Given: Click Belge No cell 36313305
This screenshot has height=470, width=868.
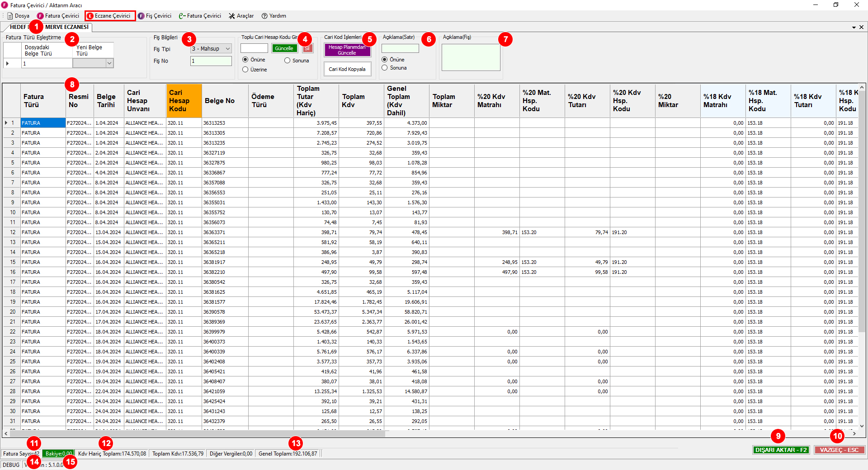Looking at the screenshot, I should (225, 133).
